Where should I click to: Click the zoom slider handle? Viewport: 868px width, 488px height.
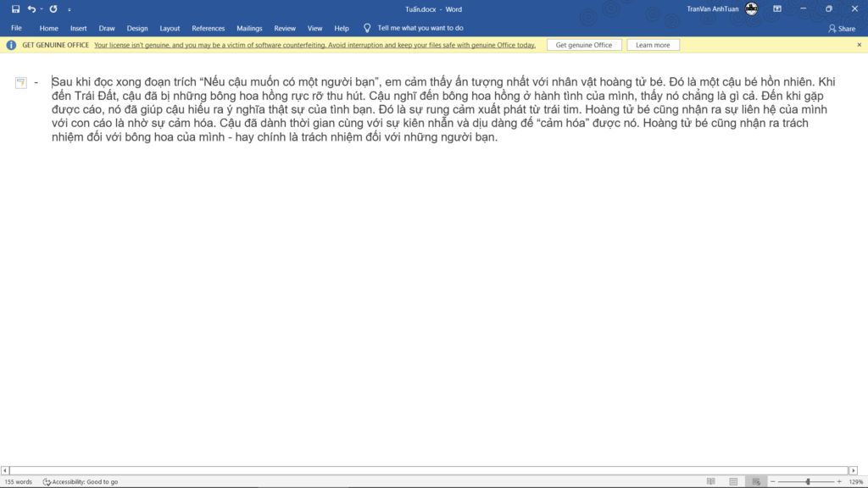tap(808, 482)
